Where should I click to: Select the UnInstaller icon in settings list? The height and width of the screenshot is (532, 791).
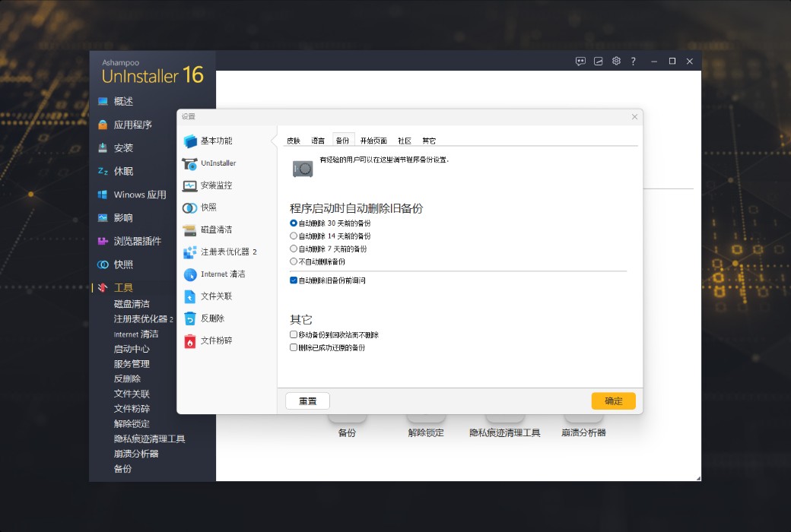coord(190,163)
